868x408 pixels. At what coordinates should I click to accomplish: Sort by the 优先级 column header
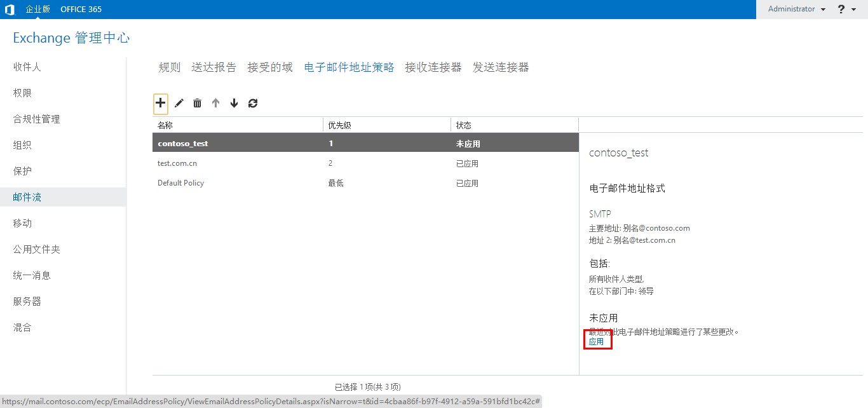(x=387, y=125)
